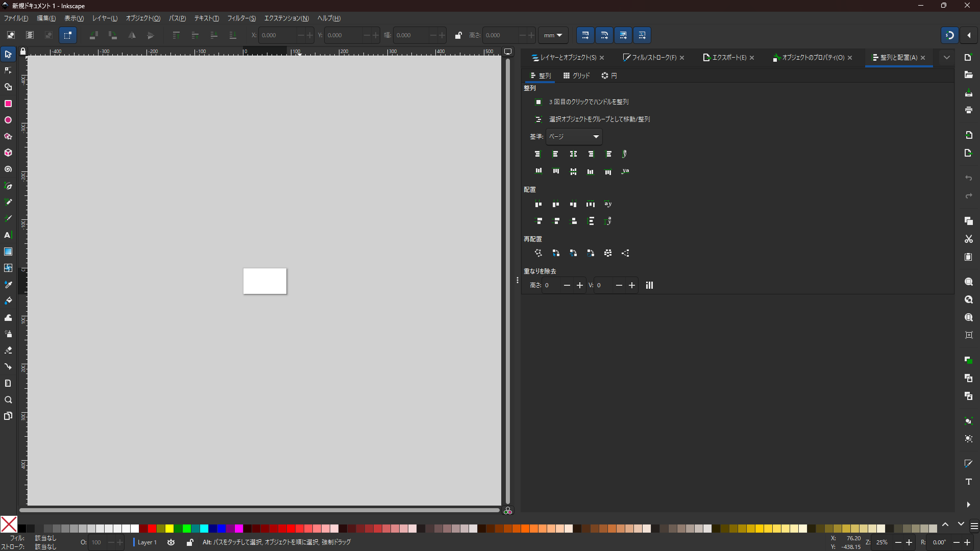Select the Text tool

8,235
